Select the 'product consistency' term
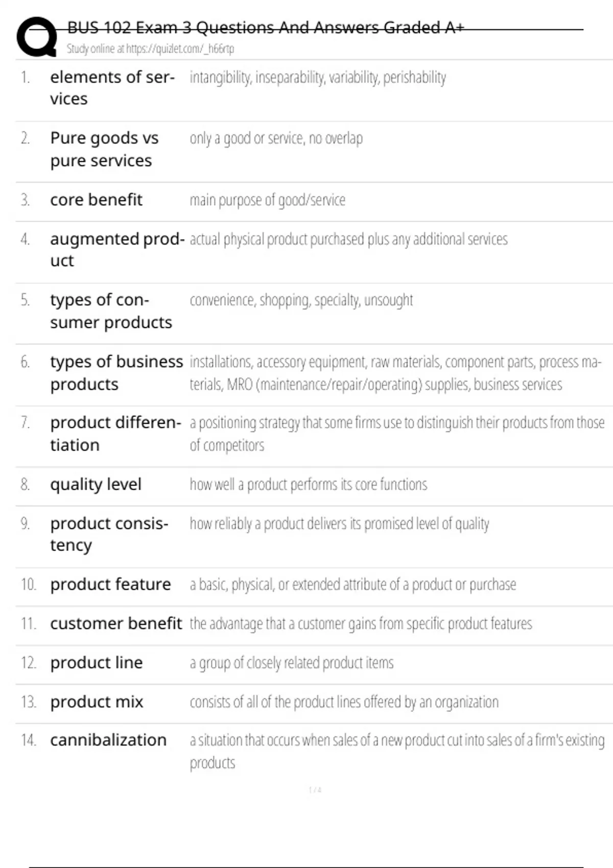Screen dimensions: 613x868 click(109, 534)
